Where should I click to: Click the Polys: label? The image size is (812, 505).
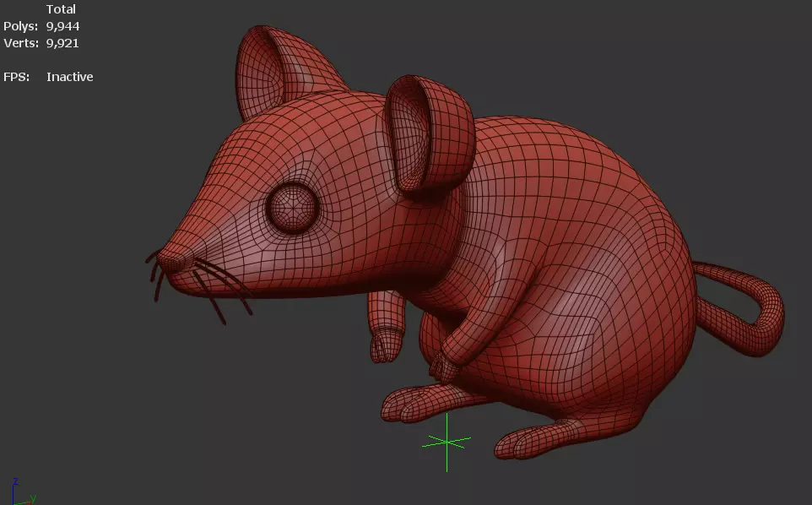tap(21, 26)
